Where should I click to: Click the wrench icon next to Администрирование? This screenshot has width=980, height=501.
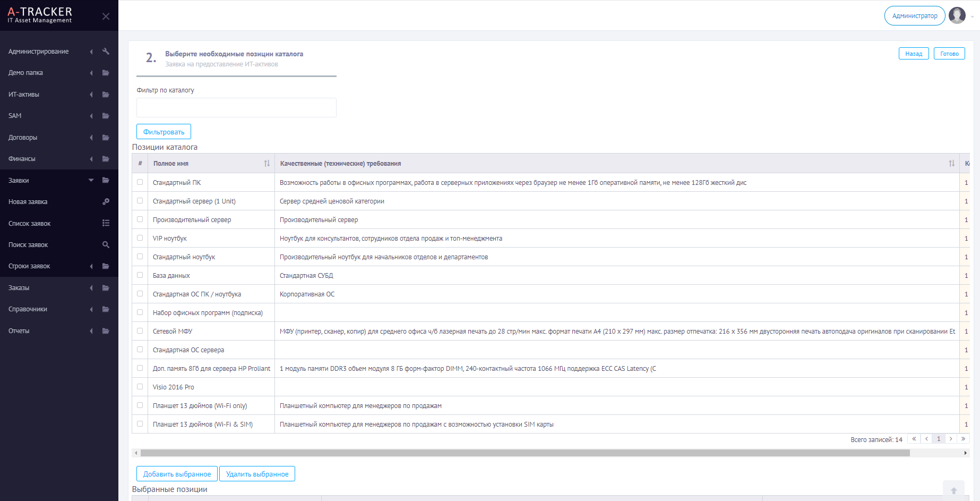pos(106,52)
